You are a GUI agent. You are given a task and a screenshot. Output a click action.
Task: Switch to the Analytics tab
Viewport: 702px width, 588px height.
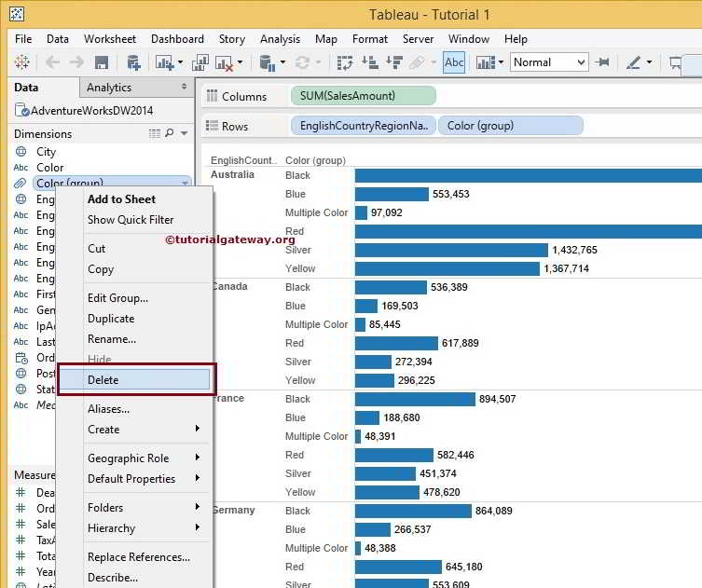point(109,88)
